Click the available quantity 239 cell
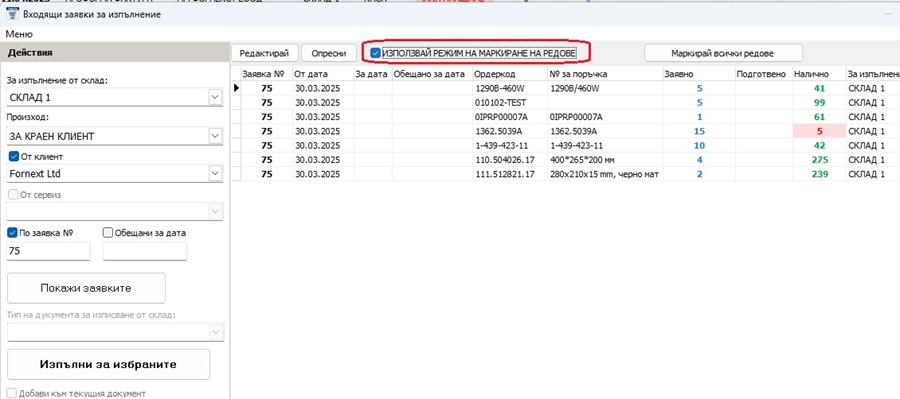Image resolution: width=900 pixels, height=399 pixels. (x=818, y=174)
